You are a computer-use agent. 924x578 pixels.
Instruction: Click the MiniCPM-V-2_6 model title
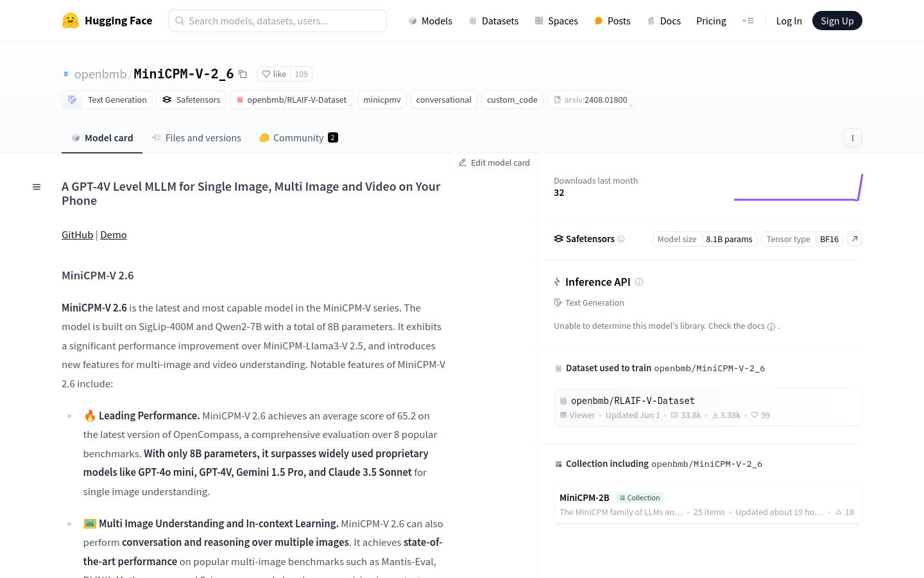[184, 74]
